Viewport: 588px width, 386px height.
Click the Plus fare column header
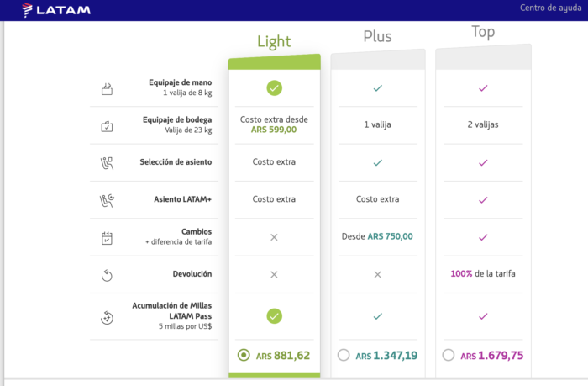point(377,36)
